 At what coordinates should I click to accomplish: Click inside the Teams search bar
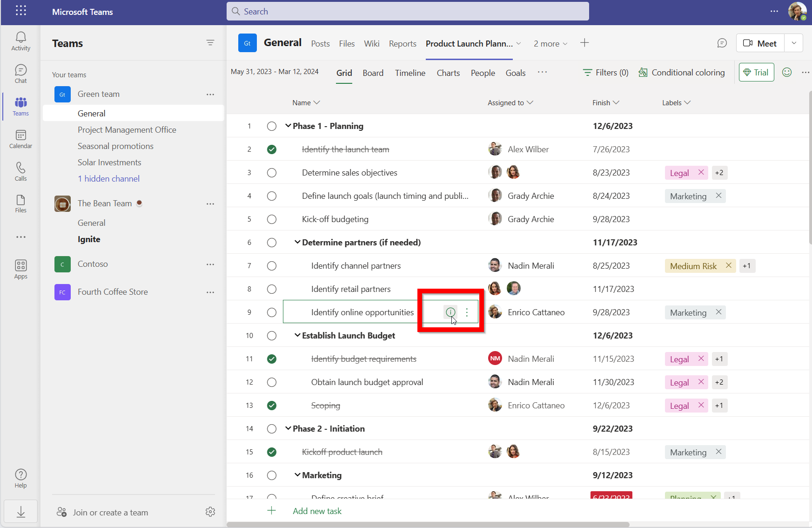tap(407, 11)
